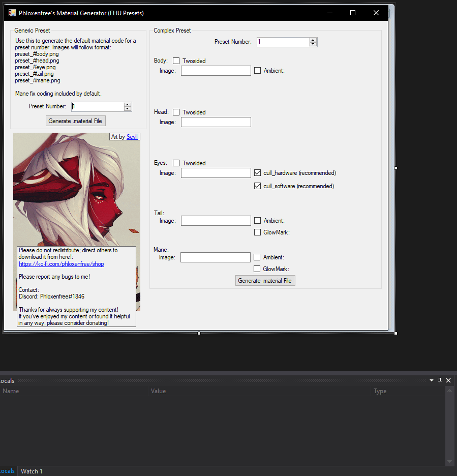
Task: Decrement the Generic Preset Number with the down arrow
Action: tap(129, 109)
